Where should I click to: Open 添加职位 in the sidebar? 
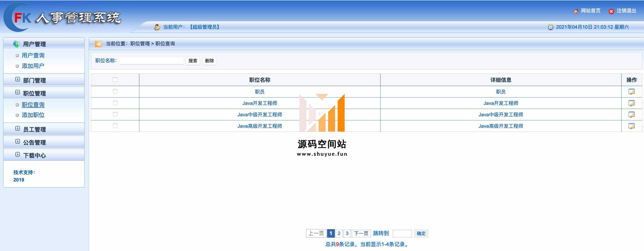click(33, 115)
